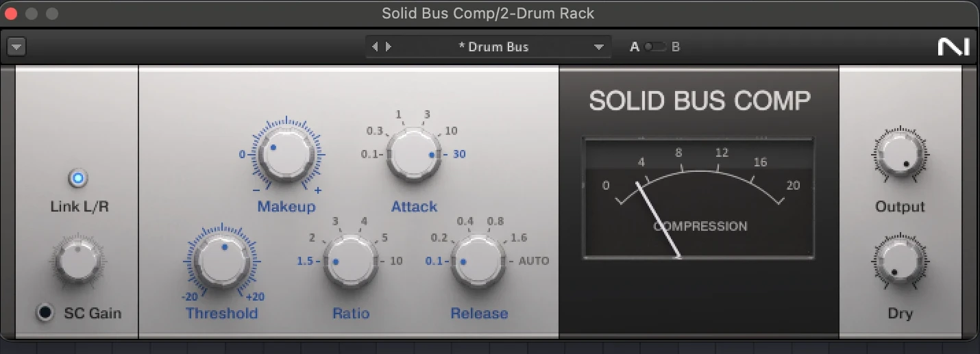The image size is (980, 354).
Task: Set Attack to 0.3
Action: pyautogui.click(x=375, y=130)
